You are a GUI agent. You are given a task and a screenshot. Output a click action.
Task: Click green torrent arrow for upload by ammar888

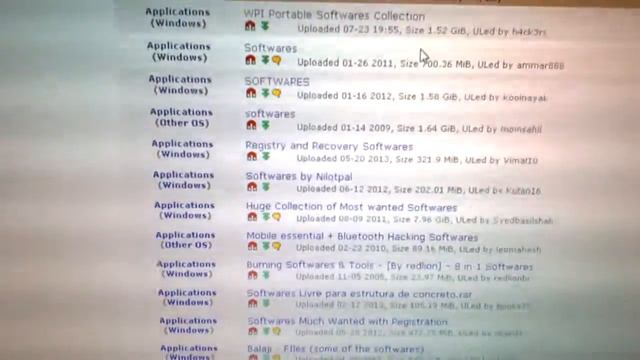point(265,60)
